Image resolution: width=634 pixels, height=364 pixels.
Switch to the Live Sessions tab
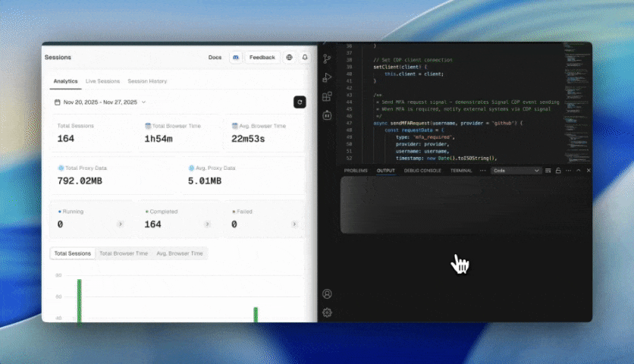point(102,81)
